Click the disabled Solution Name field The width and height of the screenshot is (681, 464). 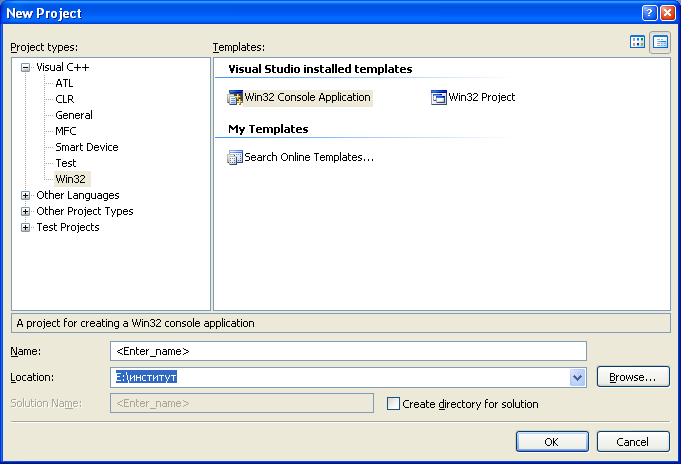[242, 403]
